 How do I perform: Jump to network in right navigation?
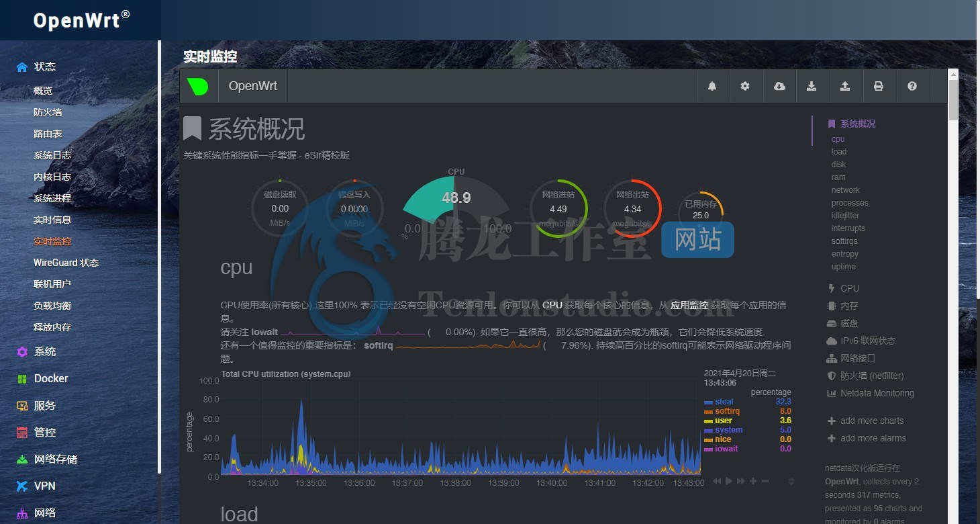point(846,190)
